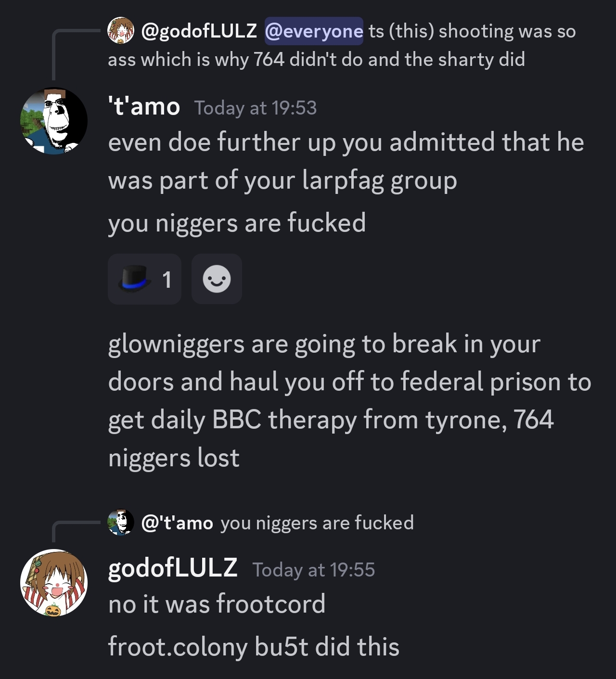The width and height of the screenshot is (616, 679).
Task: Open godofLULZ's large profile avatar
Action: (x=53, y=582)
